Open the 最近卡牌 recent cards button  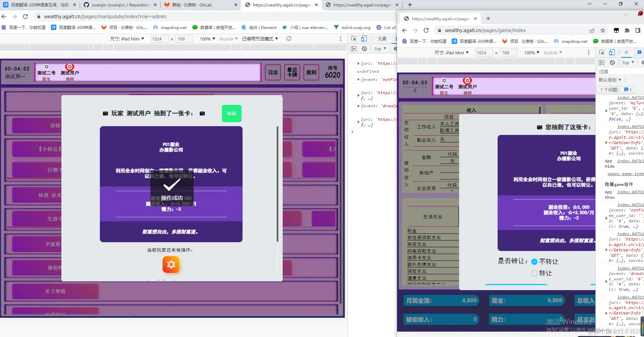(x=292, y=73)
